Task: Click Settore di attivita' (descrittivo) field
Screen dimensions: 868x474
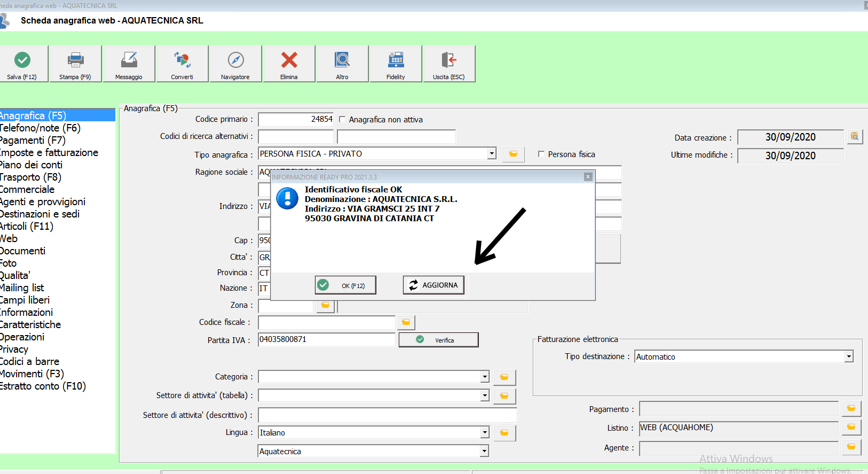Action: 388,415
